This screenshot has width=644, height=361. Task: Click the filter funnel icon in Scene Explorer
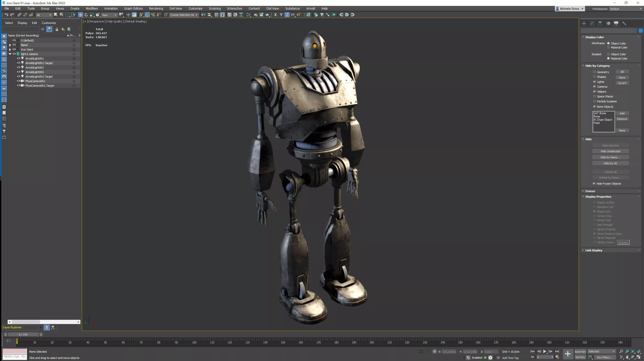[x=49, y=29]
